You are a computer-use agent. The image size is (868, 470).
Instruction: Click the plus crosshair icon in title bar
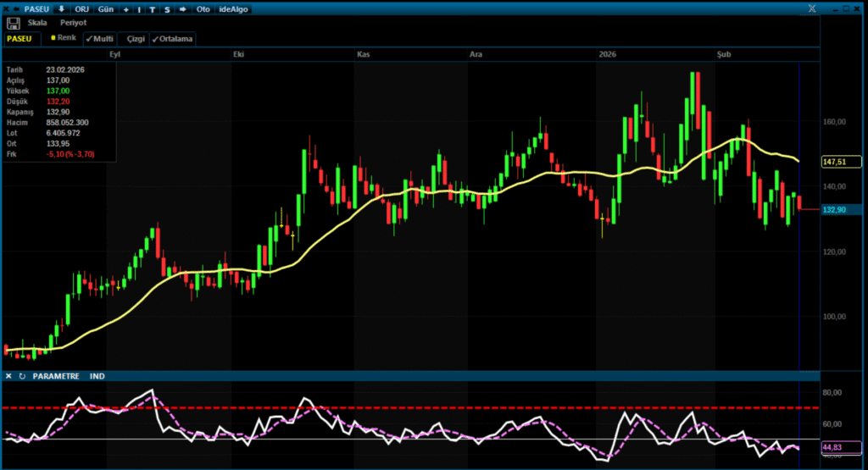126,8
